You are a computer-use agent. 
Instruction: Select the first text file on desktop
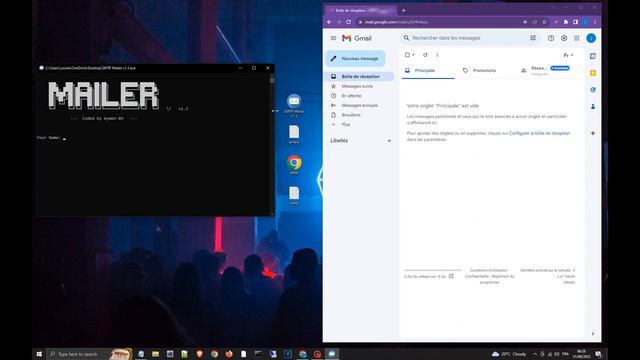pos(294,134)
